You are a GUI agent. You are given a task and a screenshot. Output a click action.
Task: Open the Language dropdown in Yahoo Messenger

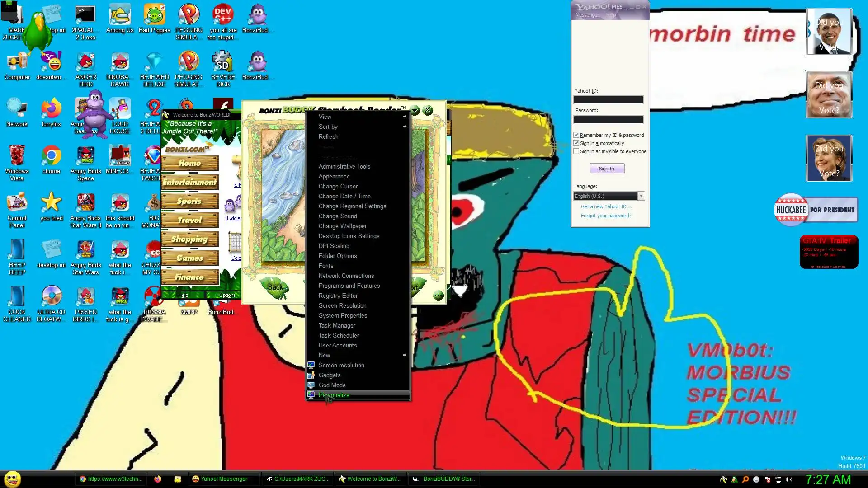click(641, 196)
